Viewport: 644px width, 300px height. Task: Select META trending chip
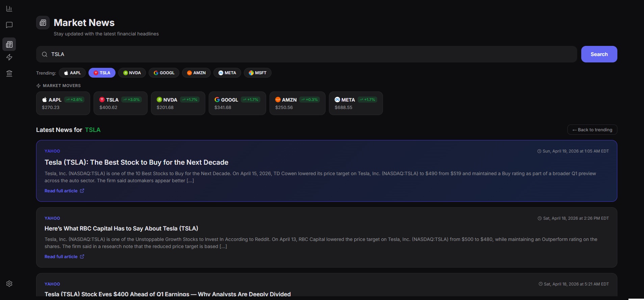point(227,73)
